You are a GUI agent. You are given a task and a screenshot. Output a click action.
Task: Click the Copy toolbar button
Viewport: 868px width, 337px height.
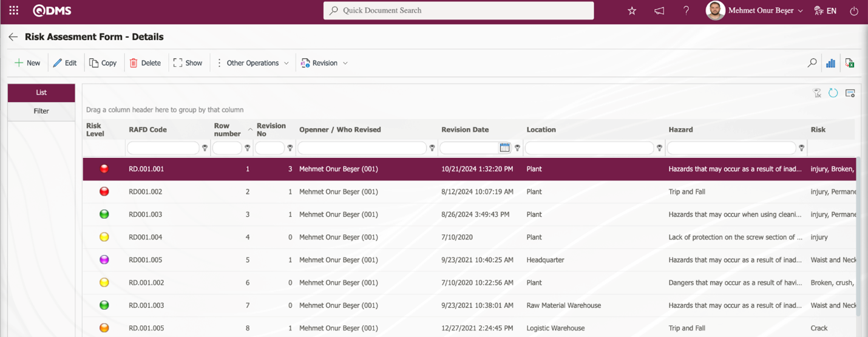pyautogui.click(x=103, y=63)
